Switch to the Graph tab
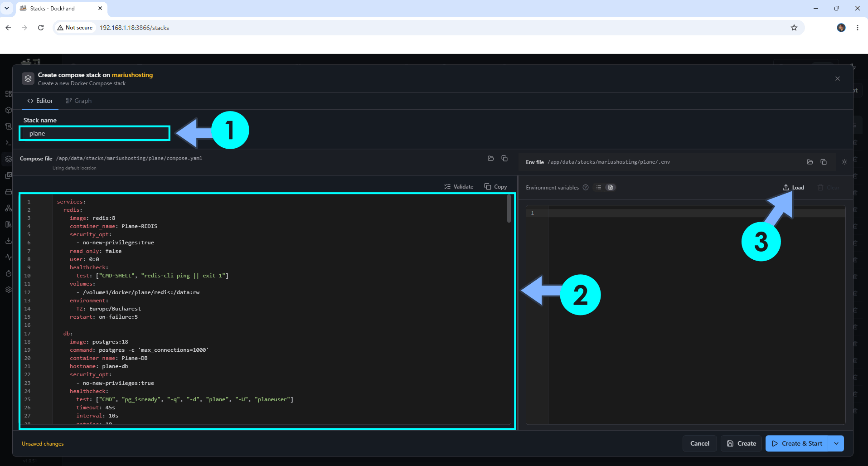The height and width of the screenshot is (466, 868). point(78,101)
